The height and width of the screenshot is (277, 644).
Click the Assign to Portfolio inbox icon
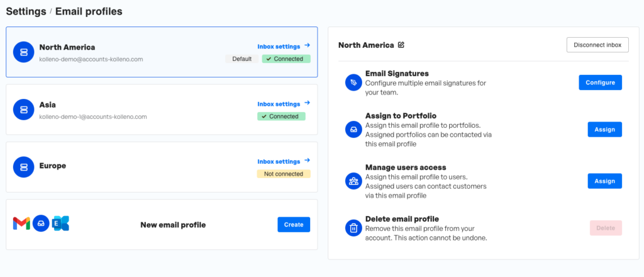(x=353, y=130)
